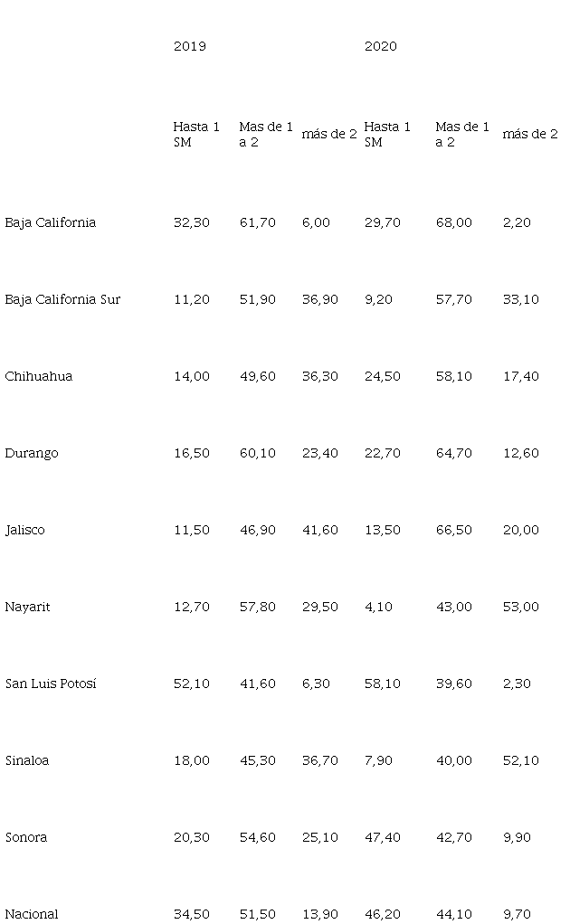Viewport: 570px width, 924px height.
Task: Select the Jalisco row label
Action: coord(25,530)
